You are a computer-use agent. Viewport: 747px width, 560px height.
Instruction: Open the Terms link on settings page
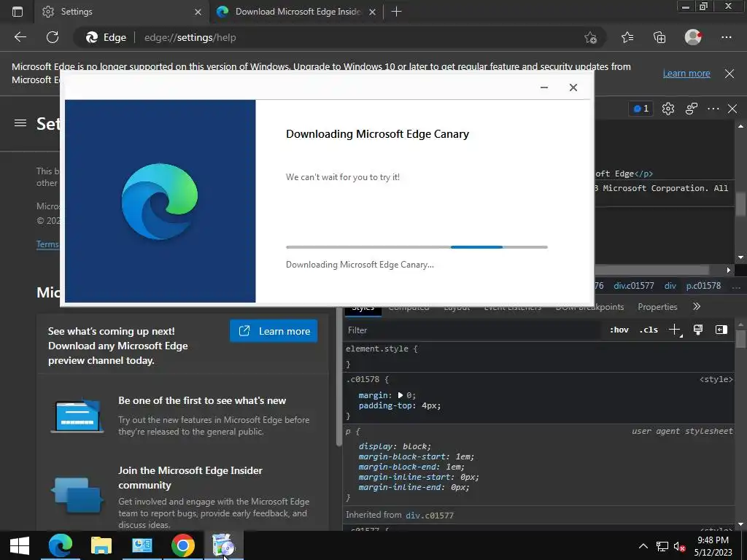pos(47,244)
